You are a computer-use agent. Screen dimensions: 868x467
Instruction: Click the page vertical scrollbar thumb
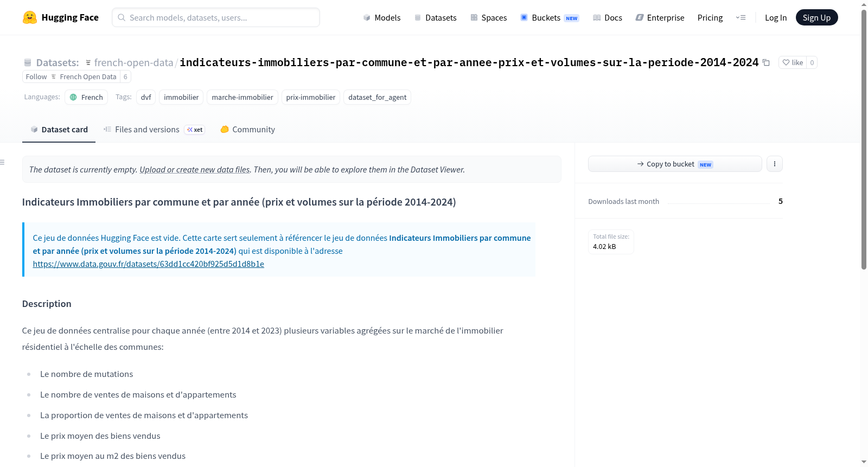click(x=864, y=139)
